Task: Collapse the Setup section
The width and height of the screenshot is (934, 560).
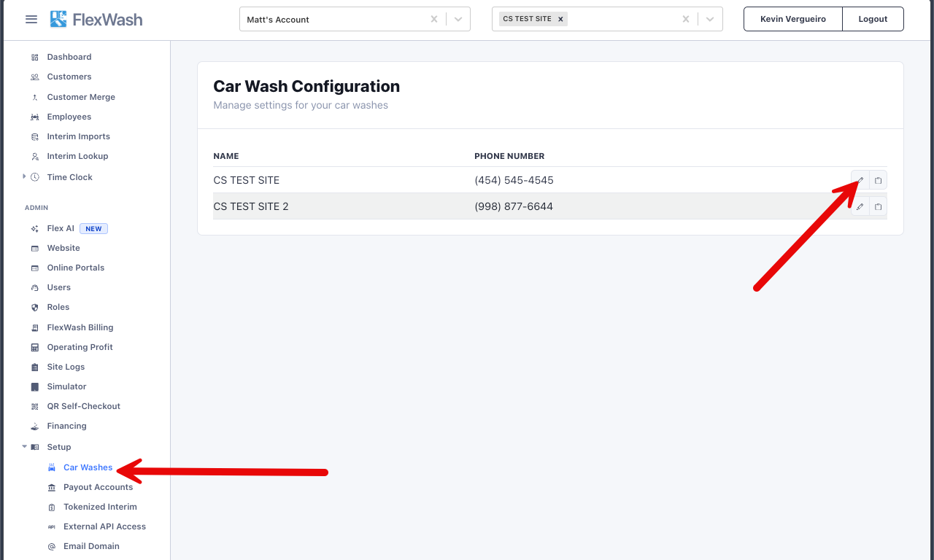Action: 24,446
